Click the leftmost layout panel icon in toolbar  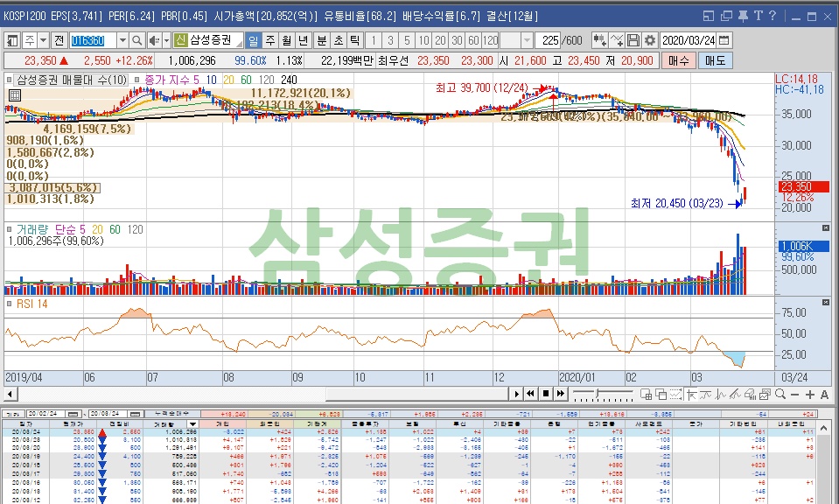13,40
